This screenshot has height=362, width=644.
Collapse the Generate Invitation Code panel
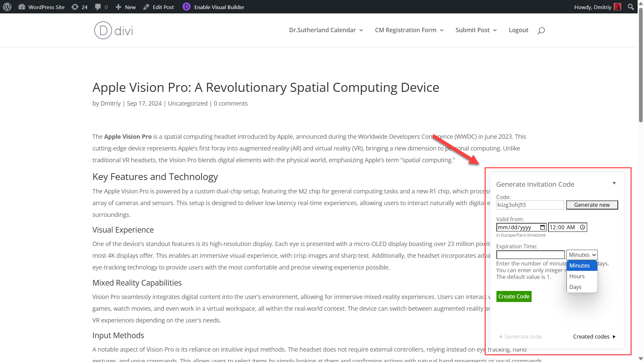614,183
